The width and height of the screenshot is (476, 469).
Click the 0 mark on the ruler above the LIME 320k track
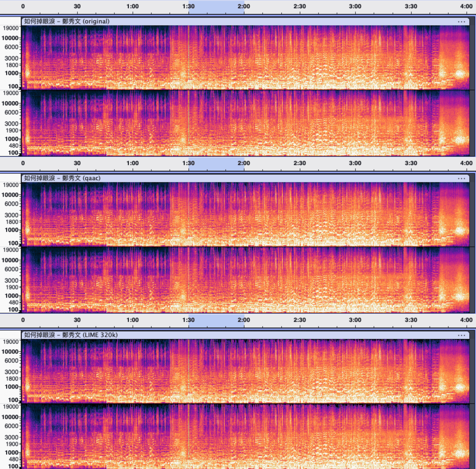pos(23,320)
